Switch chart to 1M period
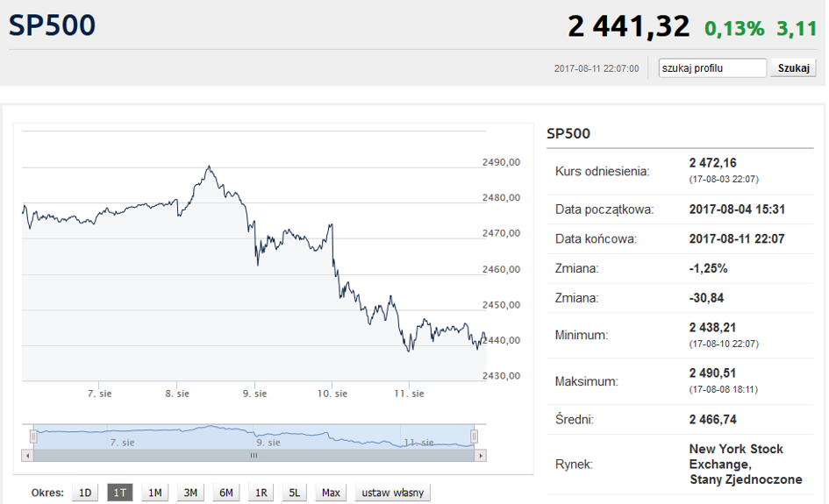Image resolution: width=829 pixels, height=504 pixels. tap(155, 493)
